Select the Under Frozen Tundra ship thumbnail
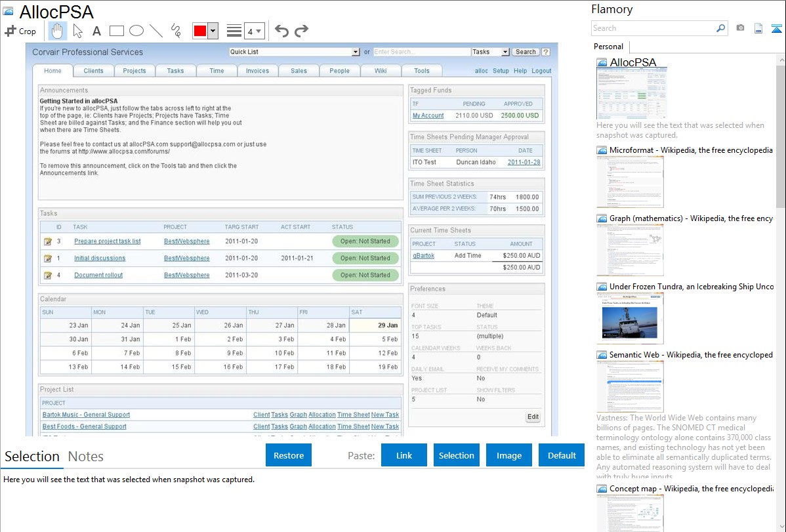Viewport: 786px width, 532px height. [x=630, y=318]
